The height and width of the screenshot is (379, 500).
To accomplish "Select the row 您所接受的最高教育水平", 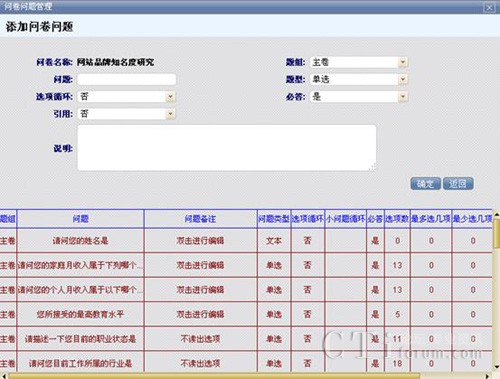I will pyautogui.click(x=246, y=314).
